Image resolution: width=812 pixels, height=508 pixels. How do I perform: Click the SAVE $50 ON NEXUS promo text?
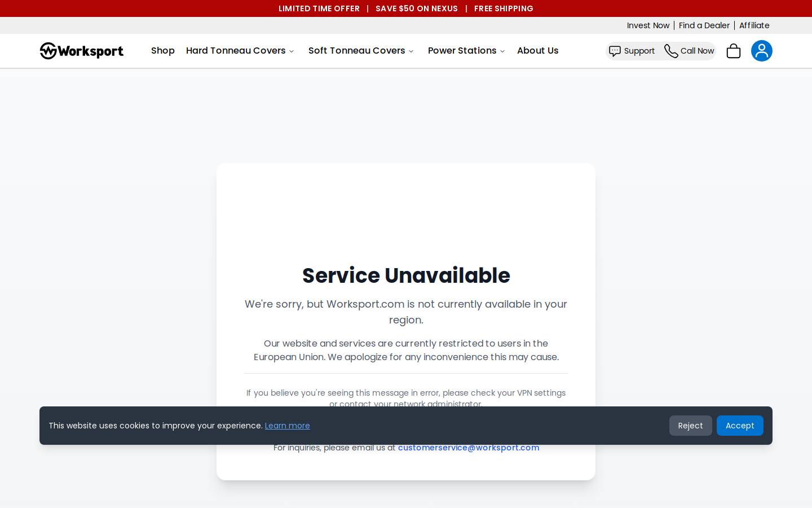click(417, 8)
